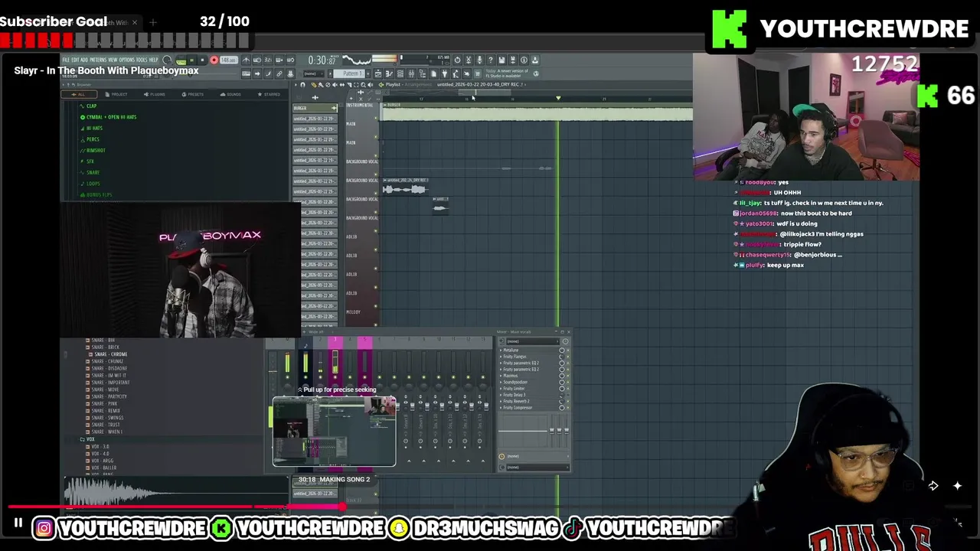
Task: Click the typing keyboard to piano icon
Action: 247,73
